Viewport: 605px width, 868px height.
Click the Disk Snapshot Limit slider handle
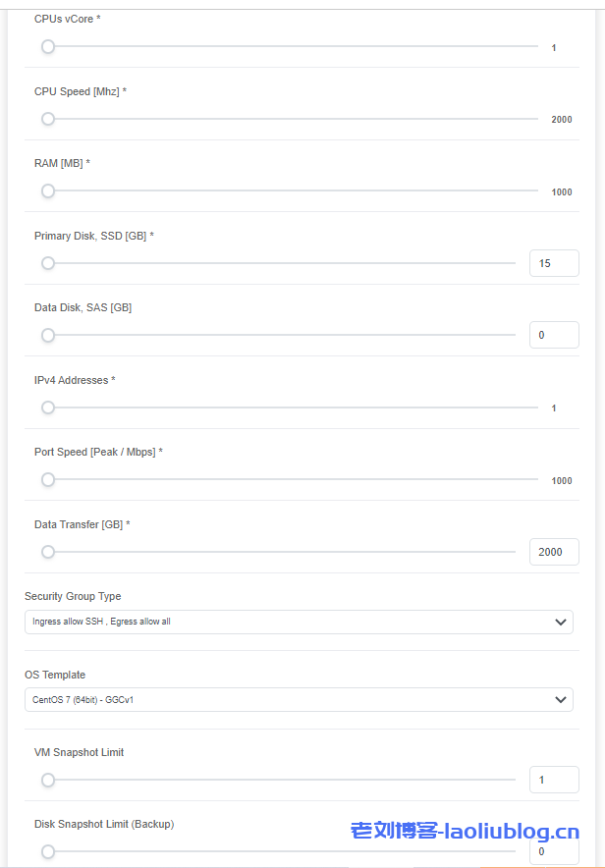[47, 851]
